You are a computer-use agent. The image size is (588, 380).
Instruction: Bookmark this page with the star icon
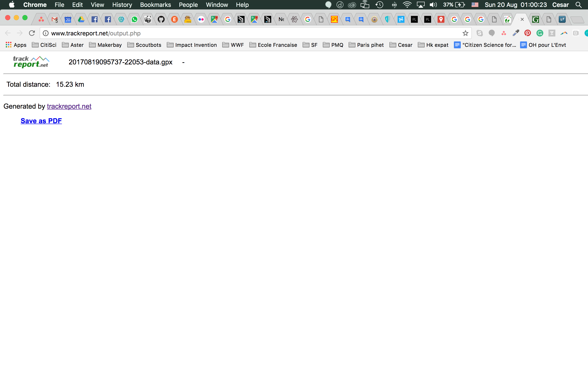[x=465, y=33]
